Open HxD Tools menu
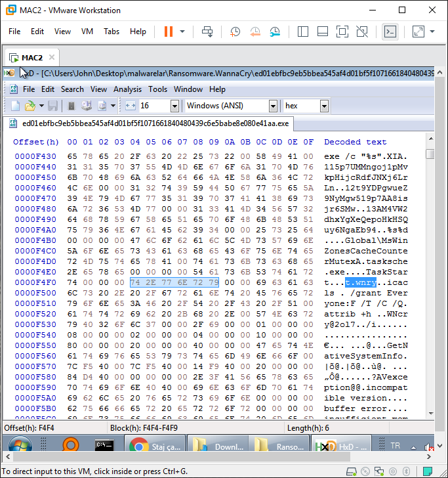The width and height of the screenshot is (448, 478). (x=157, y=89)
